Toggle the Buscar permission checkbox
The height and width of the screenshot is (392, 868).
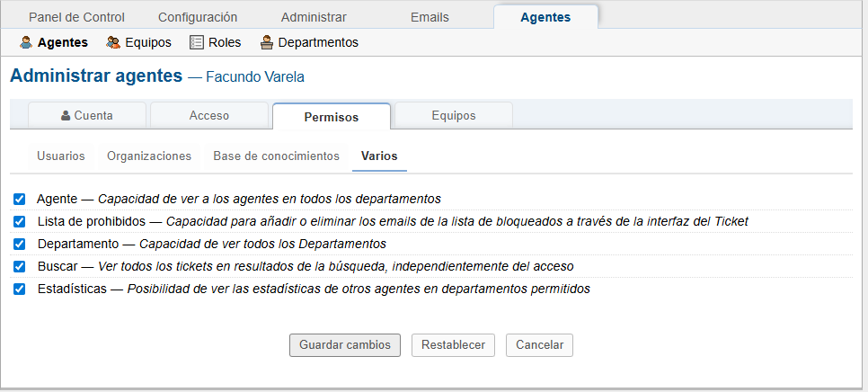[x=20, y=266]
